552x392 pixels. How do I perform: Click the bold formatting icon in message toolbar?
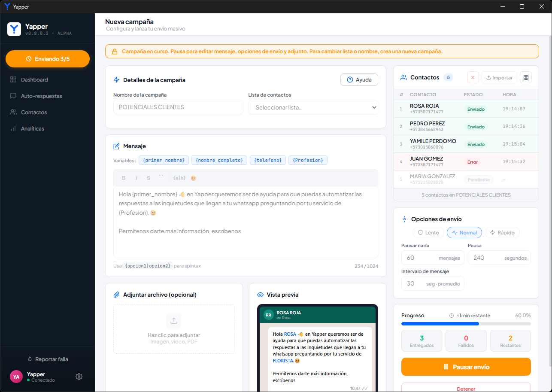point(124,178)
